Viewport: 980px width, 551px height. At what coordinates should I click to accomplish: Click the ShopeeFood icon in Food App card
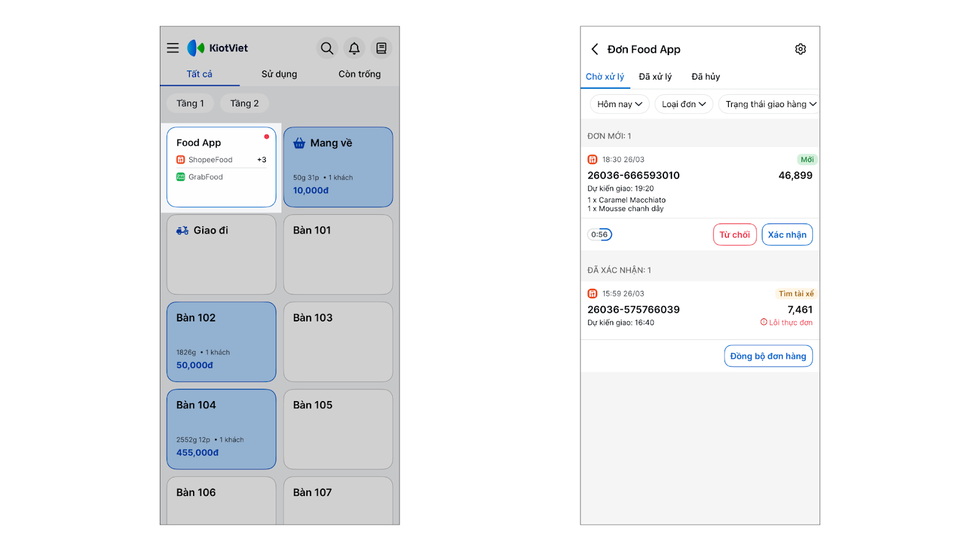(x=181, y=160)
